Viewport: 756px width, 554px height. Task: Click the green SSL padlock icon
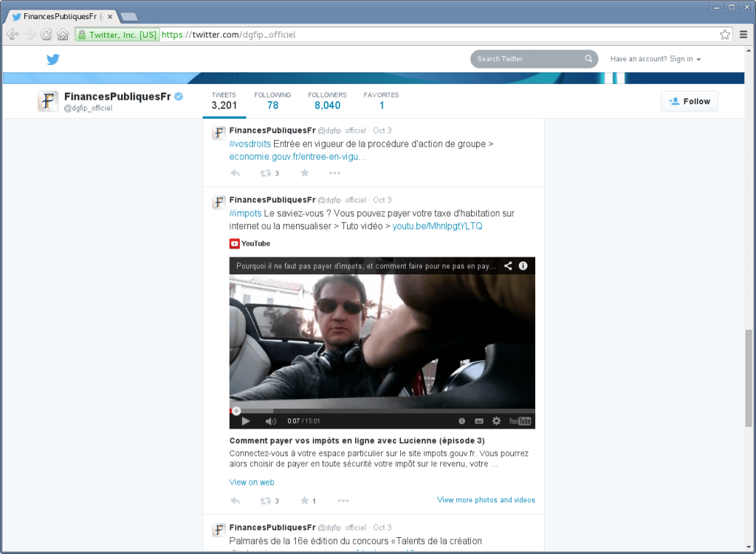(x=82, y=34)
